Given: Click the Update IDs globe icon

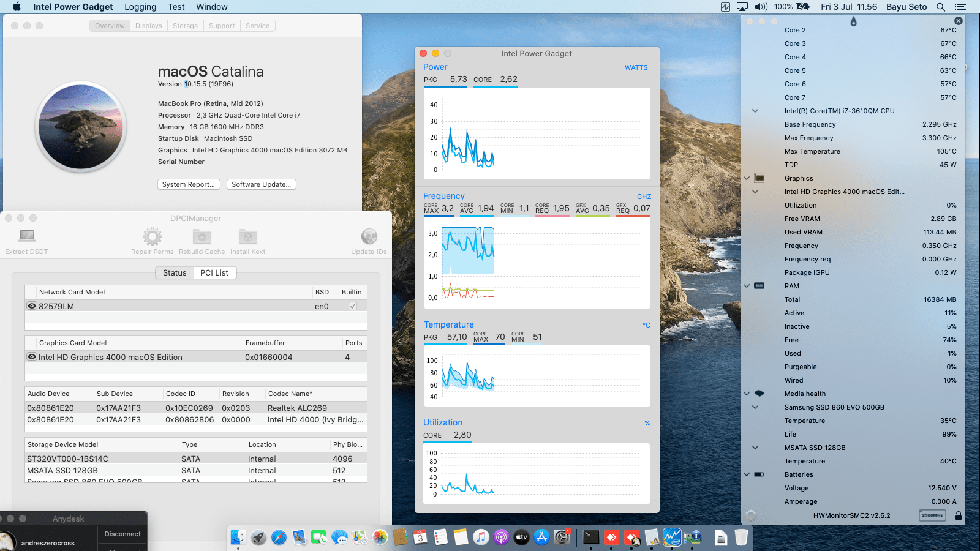Looking at the screenshot, I should 369,236.
